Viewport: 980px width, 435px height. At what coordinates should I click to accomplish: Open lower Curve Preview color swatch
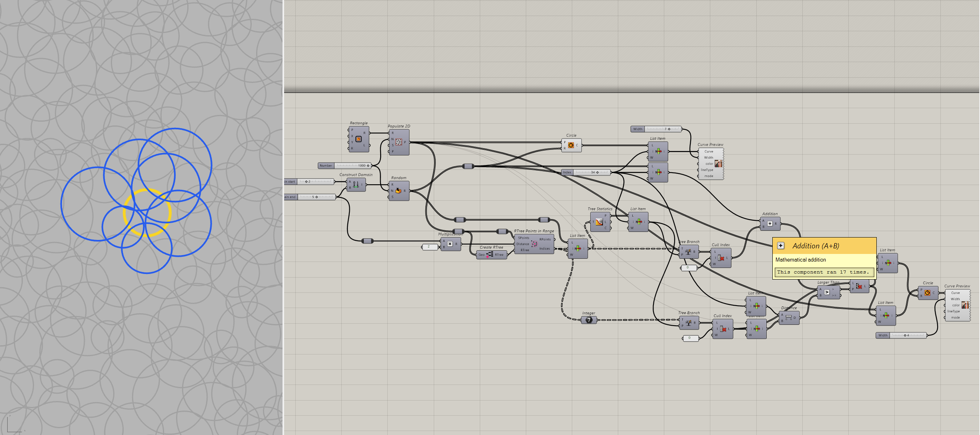tap(965, 305)
